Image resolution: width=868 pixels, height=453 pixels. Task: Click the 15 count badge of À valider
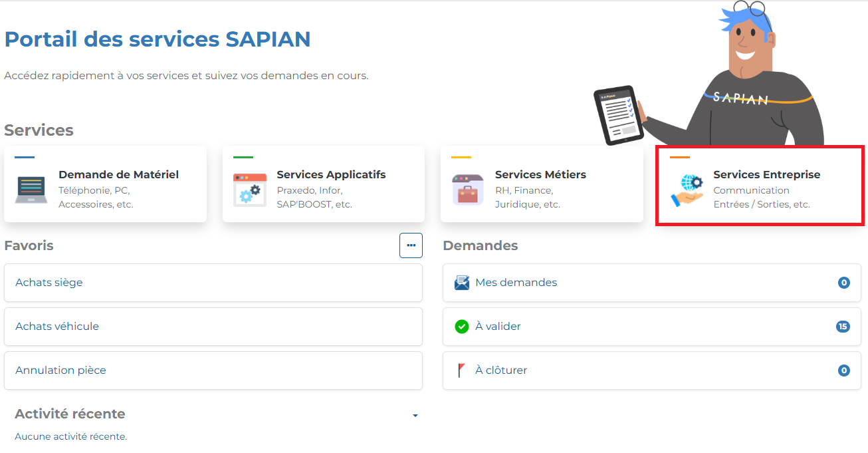(843, 327)
